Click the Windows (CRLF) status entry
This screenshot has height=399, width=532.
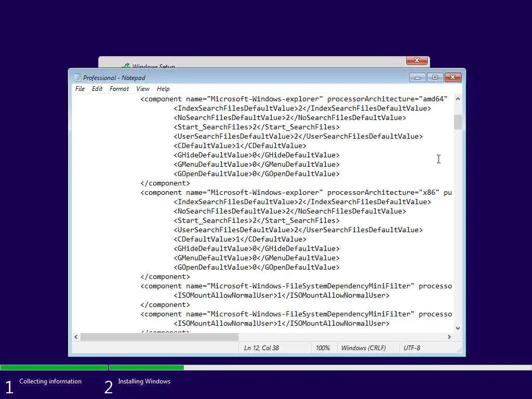click(363, 348)
